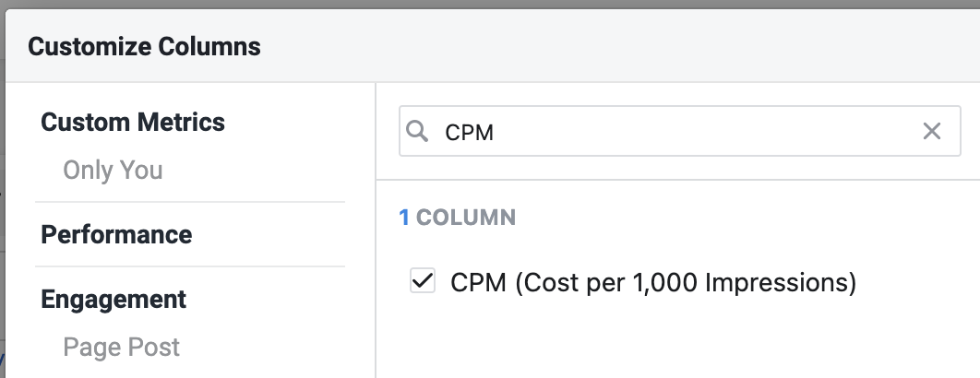The width and height of the screenshot is (980, 378).
Task: Click the magnifying glass search icon
Action: [x=417, y=132]
